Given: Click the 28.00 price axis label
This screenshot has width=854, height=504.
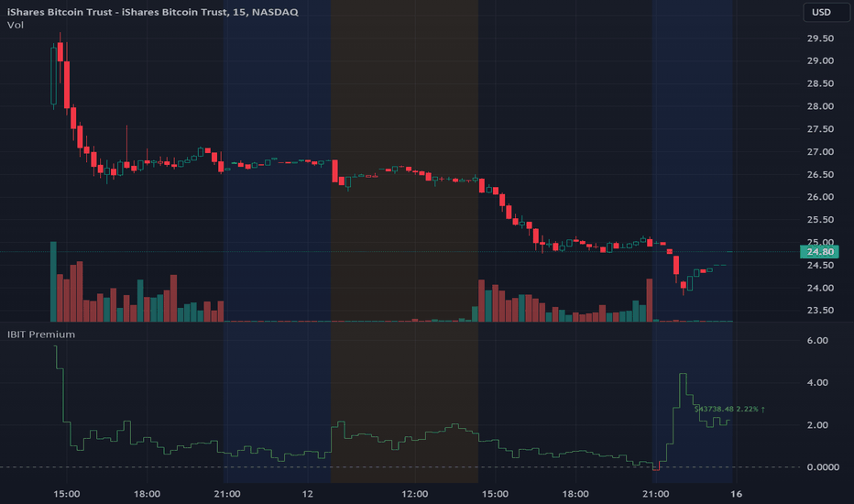Looking at the screenshot, I should pyautogui.click(x=820, y=106).
